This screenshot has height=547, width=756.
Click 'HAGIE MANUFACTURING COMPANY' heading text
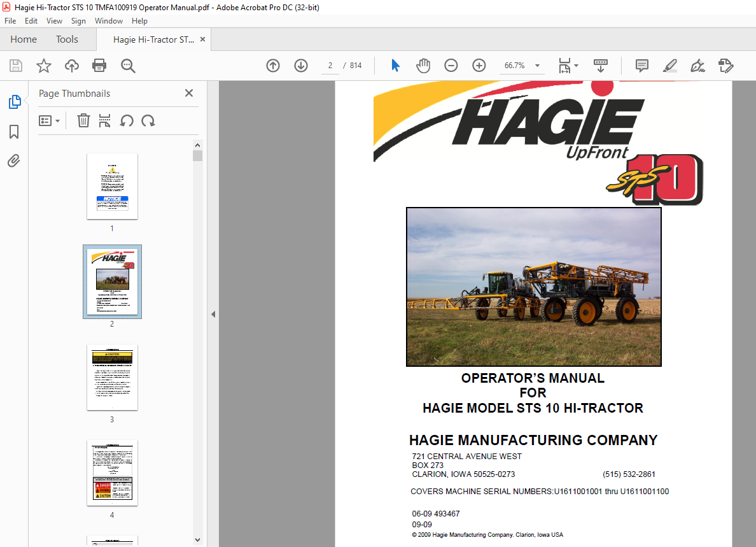coord(533,441)
